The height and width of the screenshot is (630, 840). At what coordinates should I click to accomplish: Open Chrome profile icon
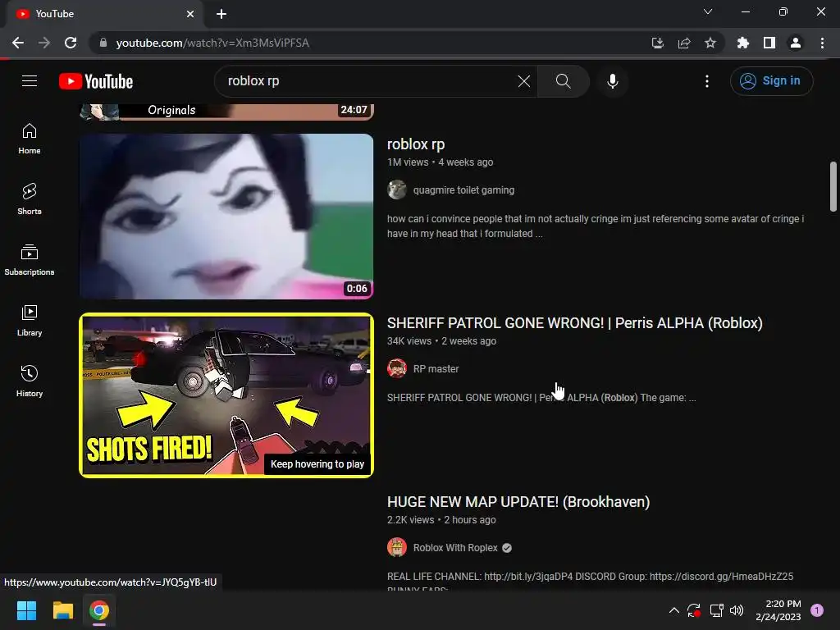796,43
